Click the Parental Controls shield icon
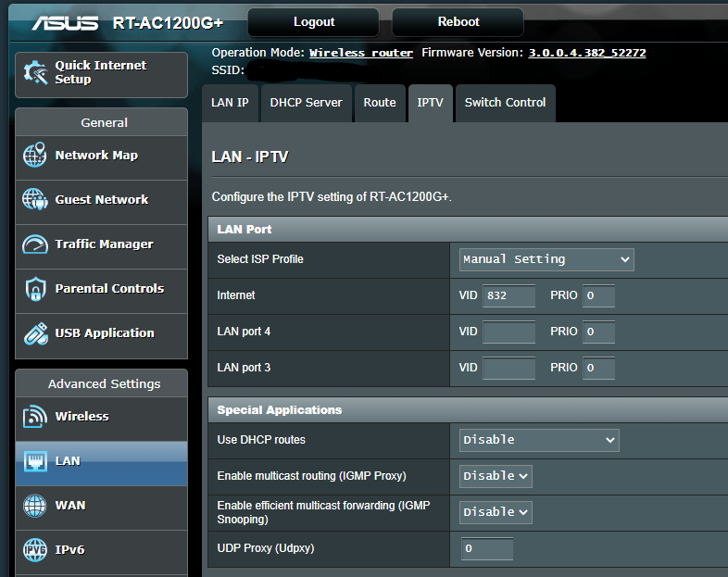The image size is (728, 577). tap(35, 289)
